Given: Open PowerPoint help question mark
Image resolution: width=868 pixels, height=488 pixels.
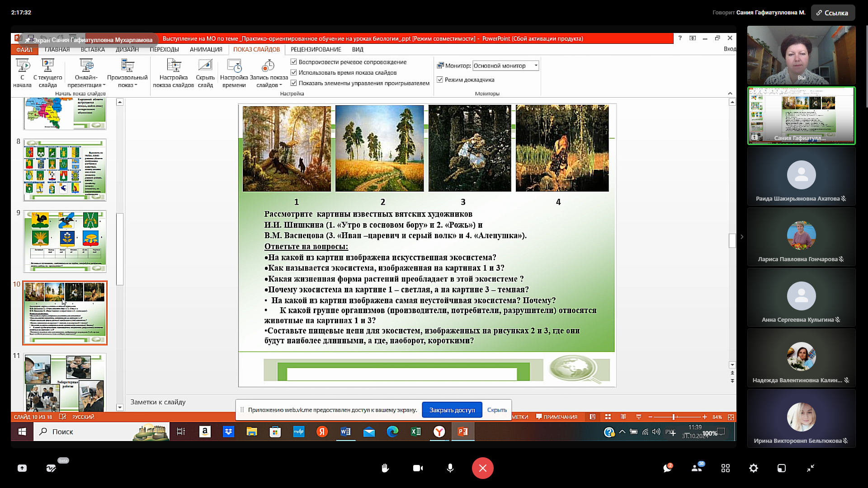Looking at the screenshot, I should coord(680,38).
